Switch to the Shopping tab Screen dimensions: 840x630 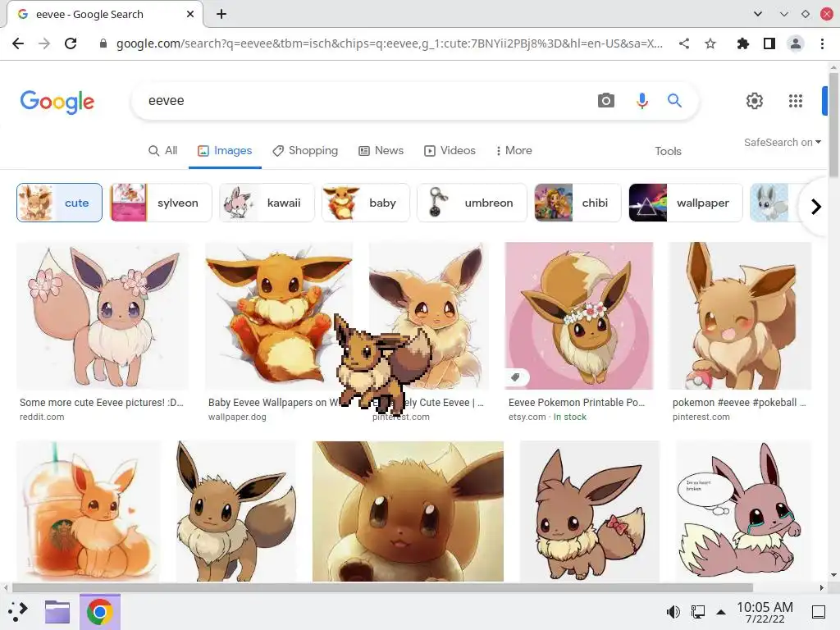tap(305, 151)
